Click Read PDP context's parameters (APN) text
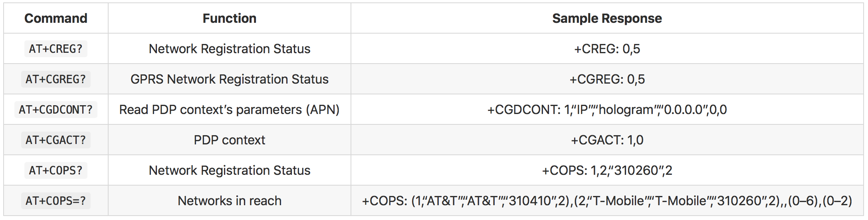 [x=230, y=110]
